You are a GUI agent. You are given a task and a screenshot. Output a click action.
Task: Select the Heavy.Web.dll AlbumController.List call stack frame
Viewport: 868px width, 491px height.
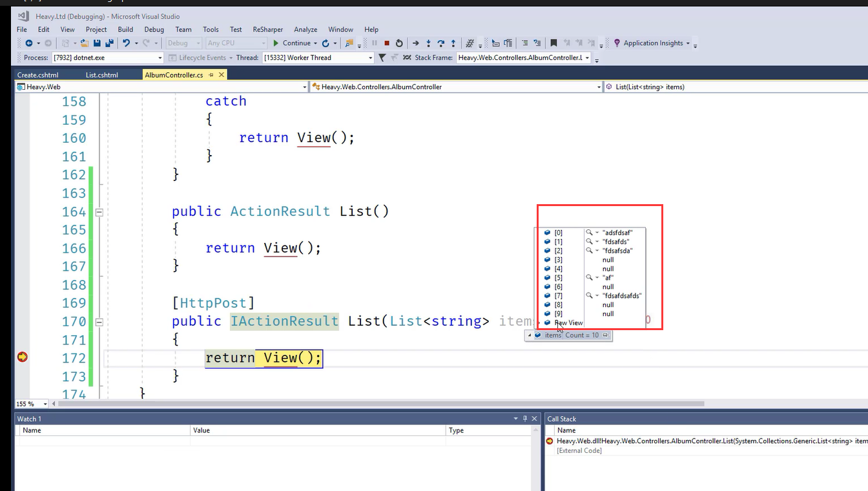712,441
